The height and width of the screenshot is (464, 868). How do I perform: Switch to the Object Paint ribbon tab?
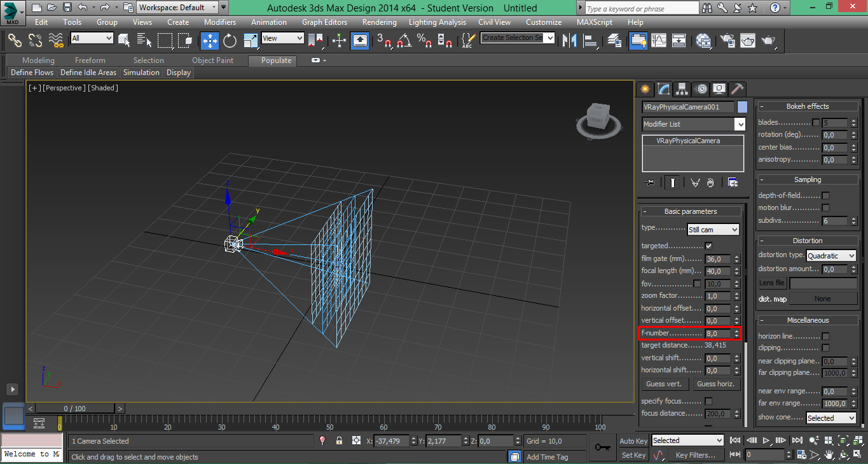pos(212,60)
